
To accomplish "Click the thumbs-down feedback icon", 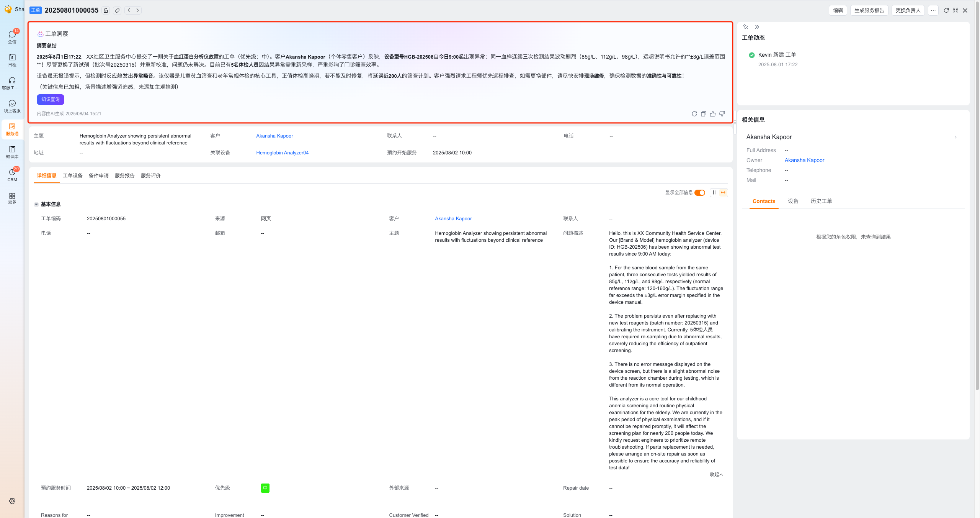I will 722,114.
